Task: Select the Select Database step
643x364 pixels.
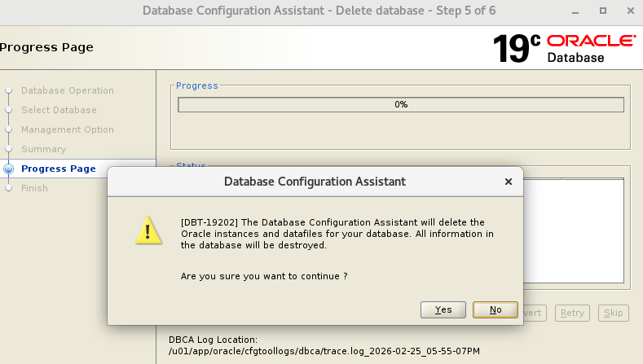Action: coord(59,110)
